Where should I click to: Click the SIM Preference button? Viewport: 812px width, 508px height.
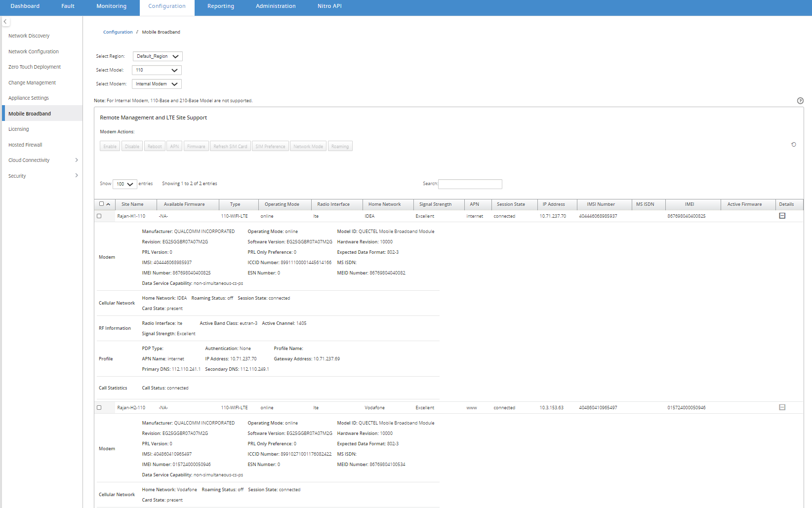270,146
